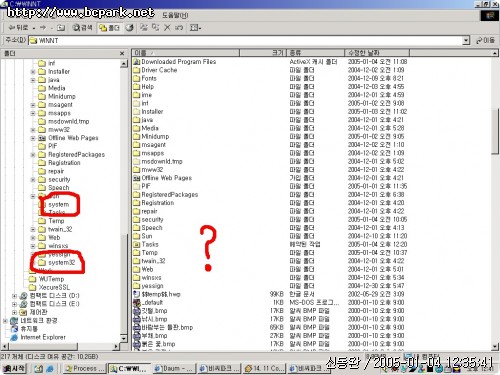Sort by the Type (종류) column header
Viewport: 500px width, 375px height.
315,53
